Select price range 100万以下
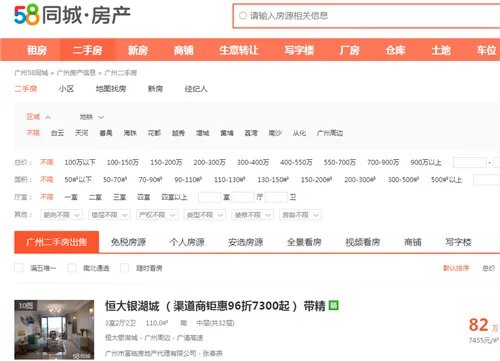This screenshot has height=361, width=500. (80, 162)
